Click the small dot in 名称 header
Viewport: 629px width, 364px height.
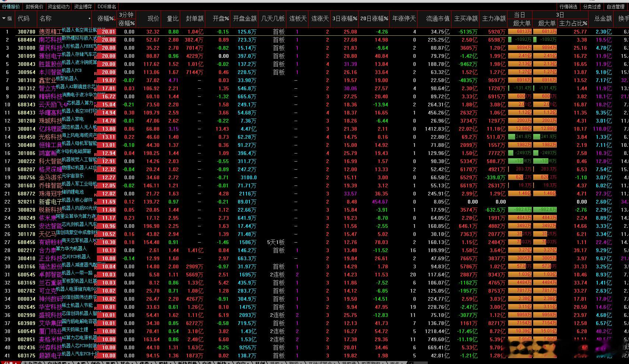click(x=90, y=18)
